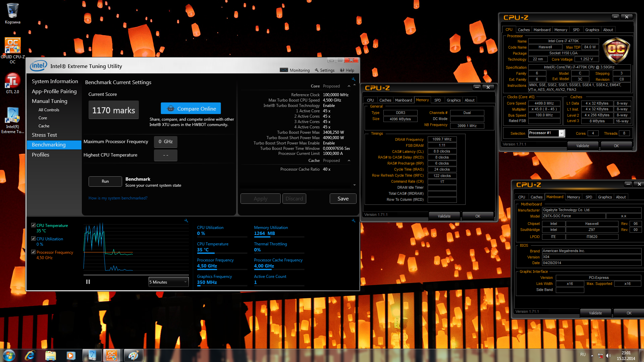Switch to Graphics tab in CPU-Z Mainboard window
The height and width of the screenshot is (362, 644).
(605, 197)
